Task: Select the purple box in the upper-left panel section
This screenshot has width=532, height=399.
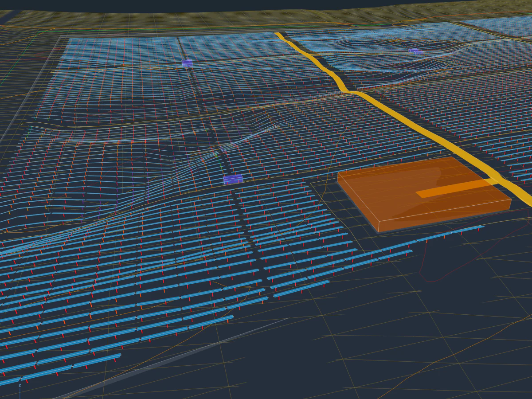Action: [187, 63]
